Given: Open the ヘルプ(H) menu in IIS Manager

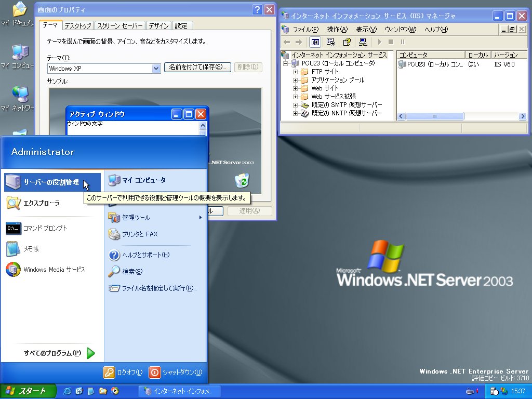Looking at the screenshot, I should pyautogui.click(x=436, y=30).
